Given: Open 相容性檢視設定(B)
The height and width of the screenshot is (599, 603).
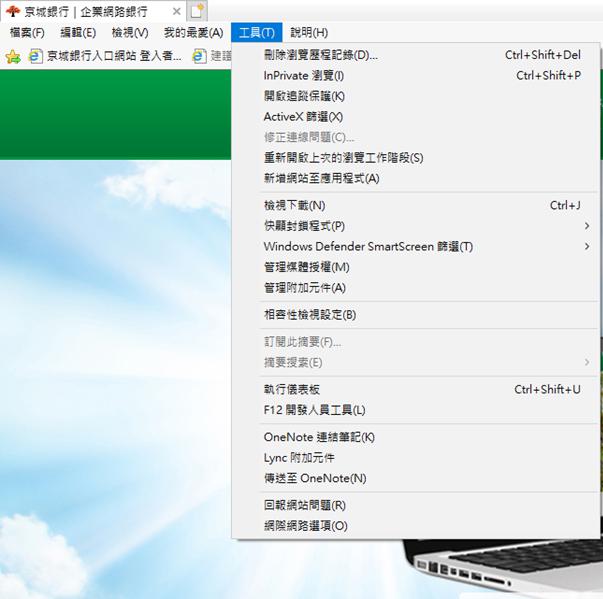Looking at the screenshot, I should [x=416, y=315].
